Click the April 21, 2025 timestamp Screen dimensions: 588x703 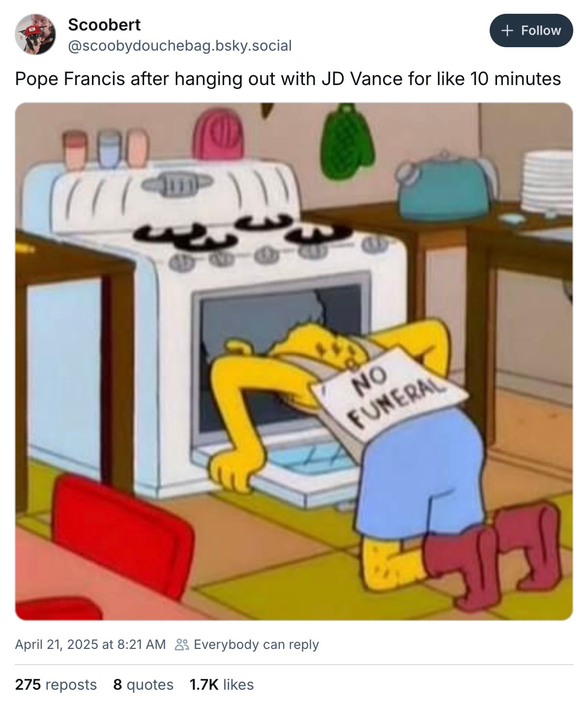tap(90, 644)
